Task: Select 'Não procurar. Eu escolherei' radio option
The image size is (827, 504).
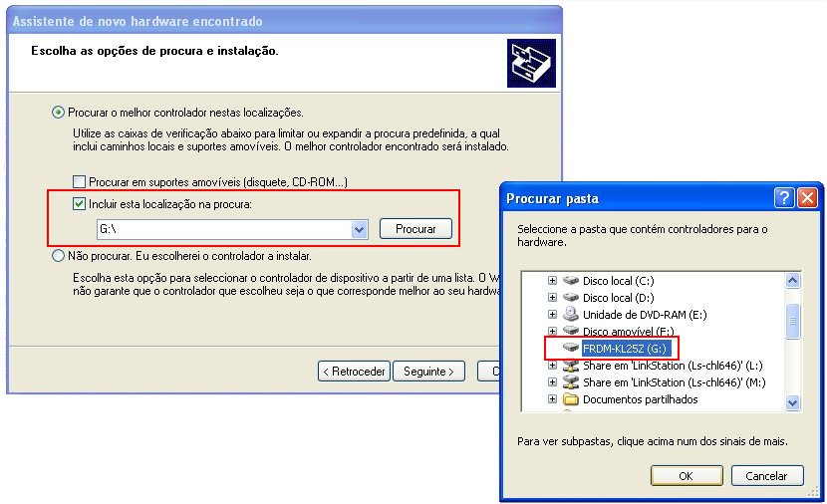Action: click(58, 256)
